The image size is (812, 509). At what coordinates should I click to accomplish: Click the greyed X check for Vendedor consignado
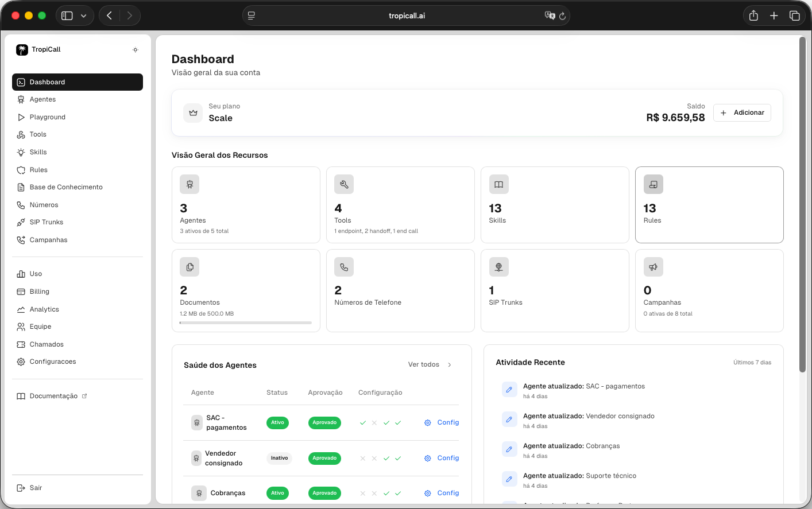click(362, 458)
